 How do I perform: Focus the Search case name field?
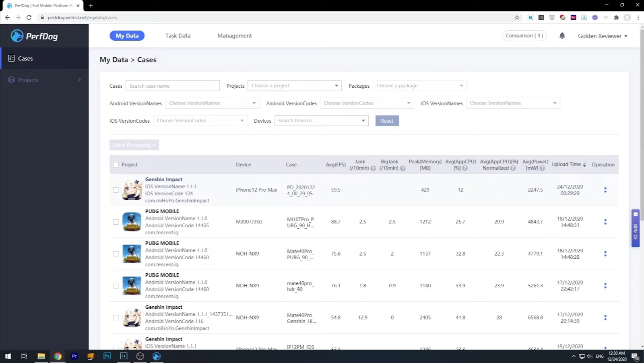[x=173, y=86]
